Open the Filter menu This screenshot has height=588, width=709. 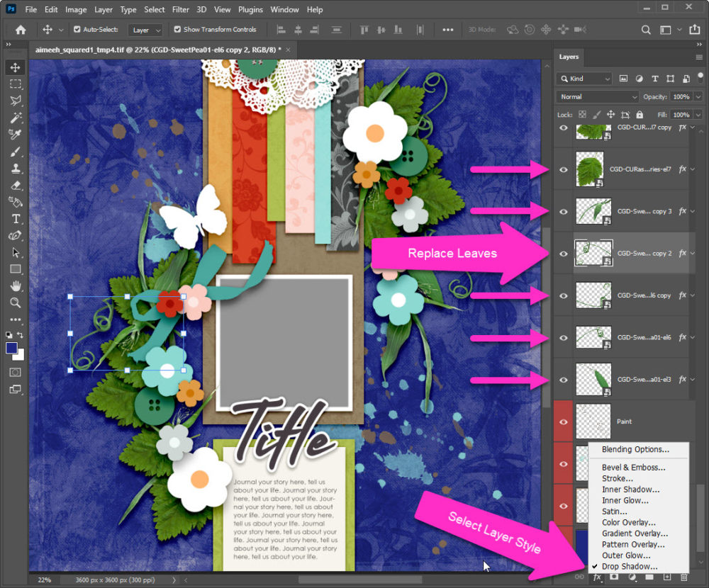[x=180, y=9]
